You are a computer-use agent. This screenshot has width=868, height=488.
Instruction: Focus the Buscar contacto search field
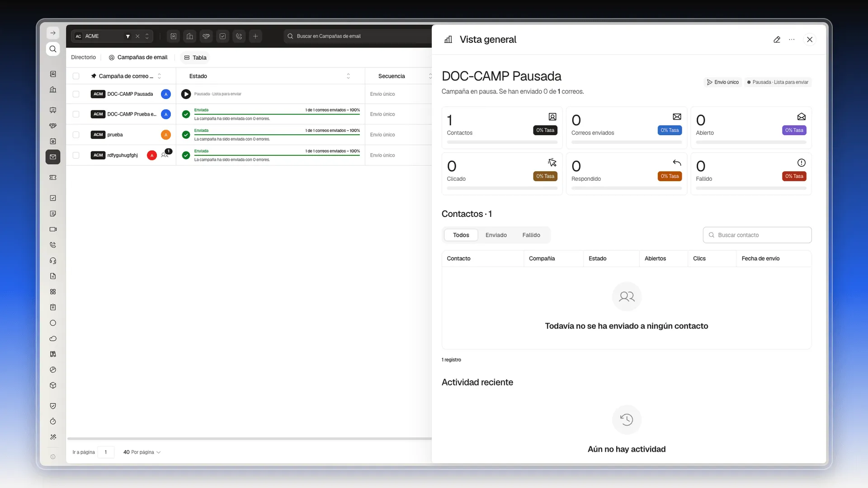point(757,235)
